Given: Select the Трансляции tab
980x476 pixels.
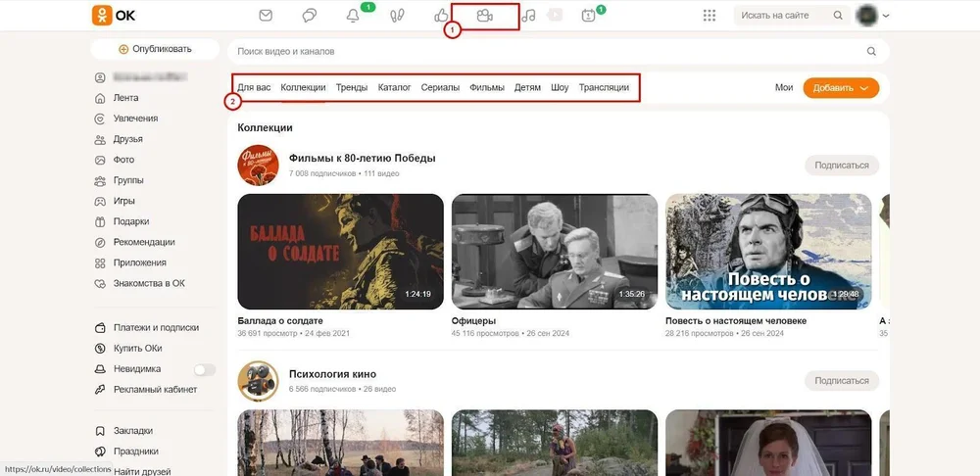Looking at the screenshot, I should pos(604,87).
